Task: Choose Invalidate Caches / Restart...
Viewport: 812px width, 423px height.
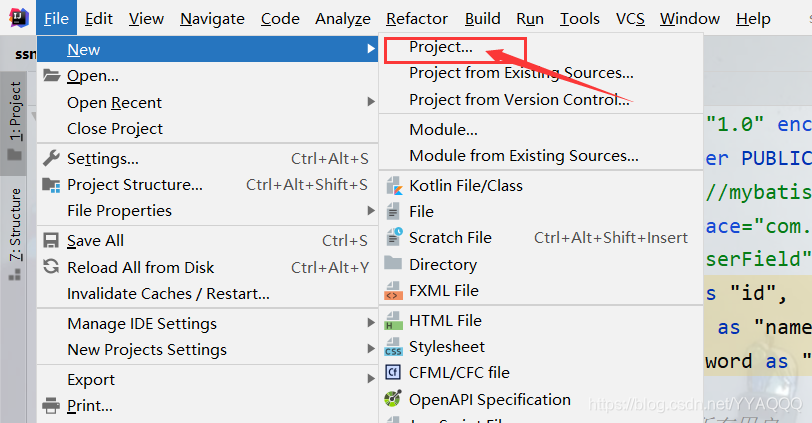Action: point(207,294)
